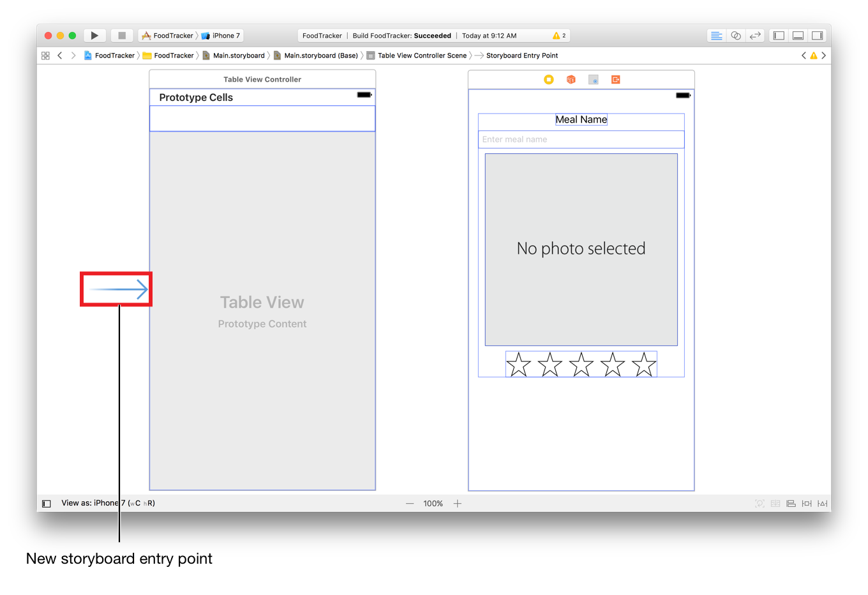Image resolution: width=868 pixels, height=595 pixels.
Task: Zoom out the canvas with minus
Action: click(410, 504)
